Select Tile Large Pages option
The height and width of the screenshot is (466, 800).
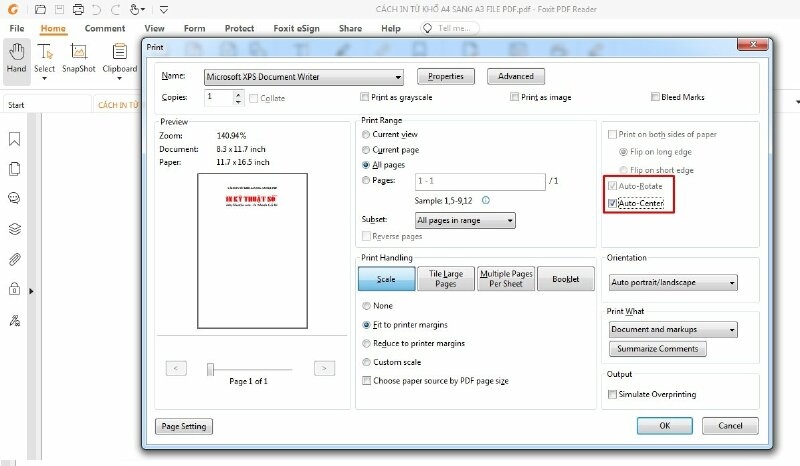446,279
